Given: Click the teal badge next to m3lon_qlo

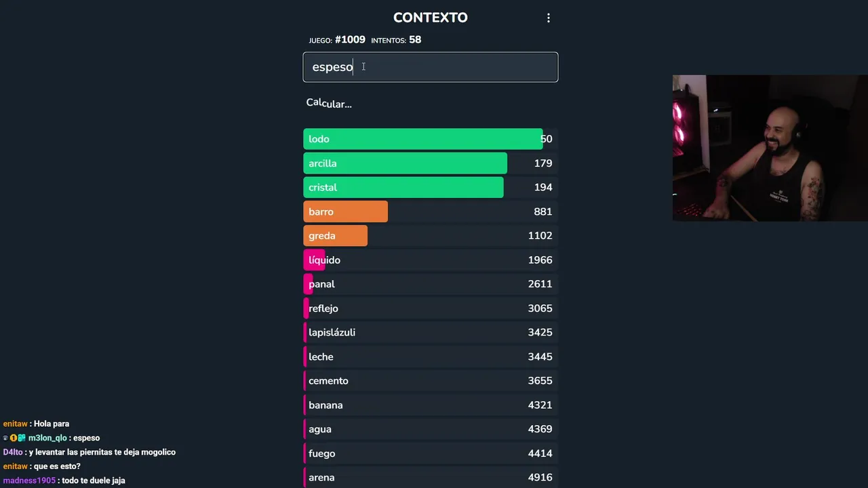Looking at the screenshot, I should 22,439.
